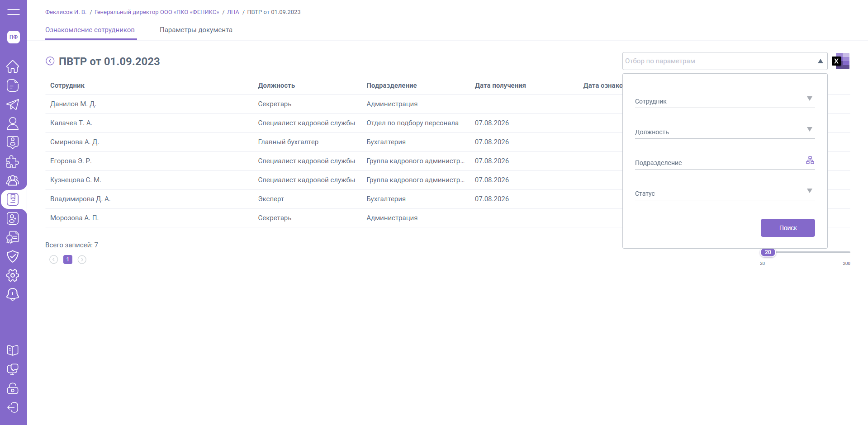Open Генеральный директор ООО «ПКО «ФЕНИКС» breadcrumb
868x425 pixels.
157,12
